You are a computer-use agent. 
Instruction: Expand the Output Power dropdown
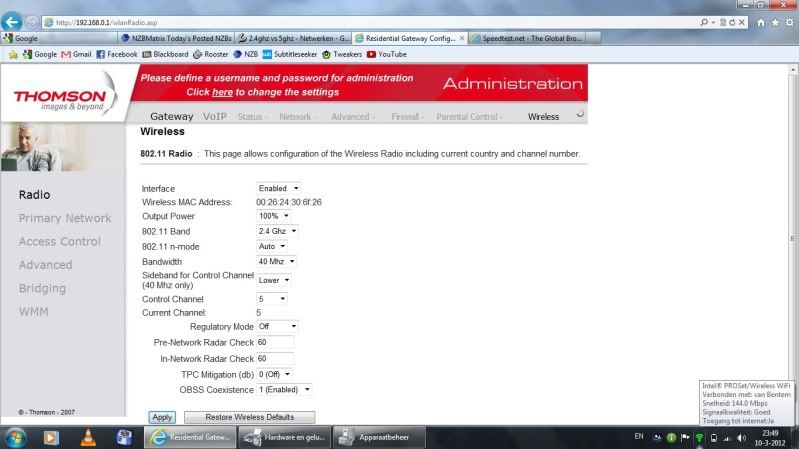(x=273, y=215)
